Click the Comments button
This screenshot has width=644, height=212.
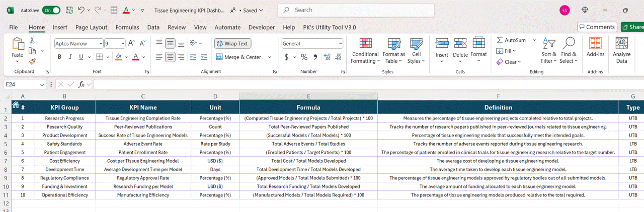click(597, 27)
